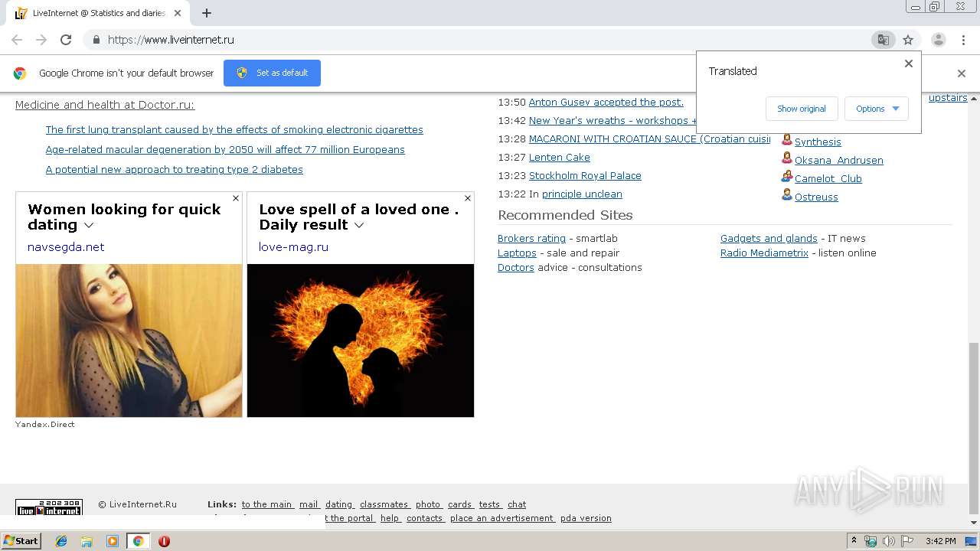This screenshot has height=551, width=980.
Task: Open the Radio Mediametrix link
Action: coord(764,253)
